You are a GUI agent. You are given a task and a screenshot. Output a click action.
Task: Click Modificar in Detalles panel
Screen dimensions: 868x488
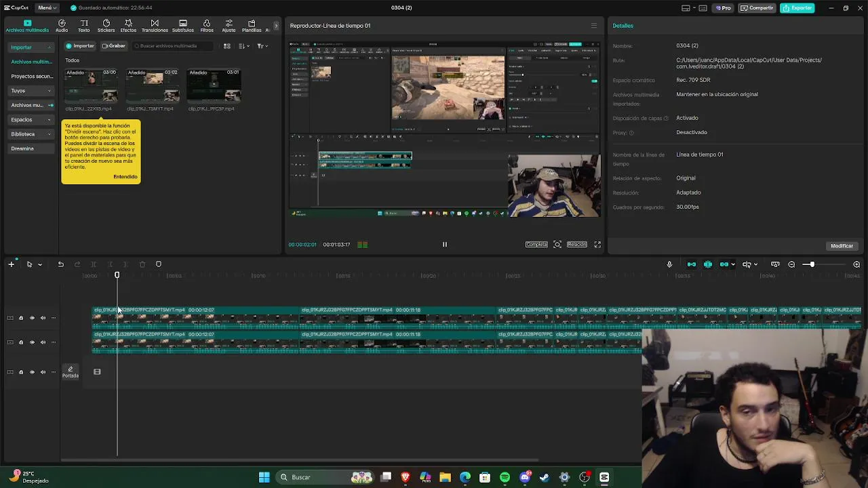(x=842, y=246)
